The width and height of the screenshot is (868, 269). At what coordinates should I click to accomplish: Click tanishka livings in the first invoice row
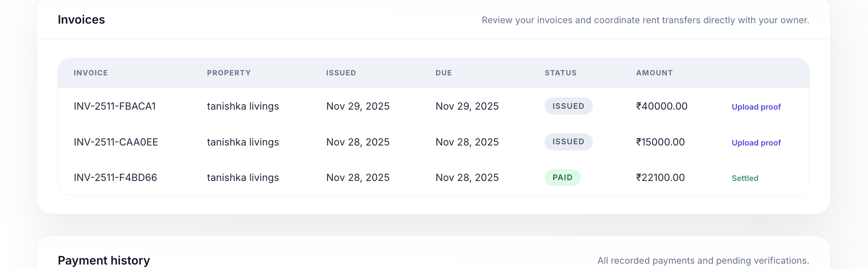pyautogui.click(x=243, y=106)
